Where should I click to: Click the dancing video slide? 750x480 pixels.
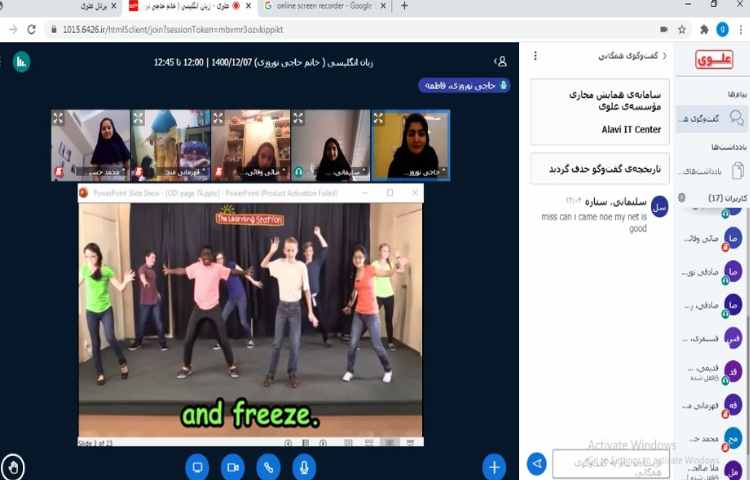click(250, 320)
